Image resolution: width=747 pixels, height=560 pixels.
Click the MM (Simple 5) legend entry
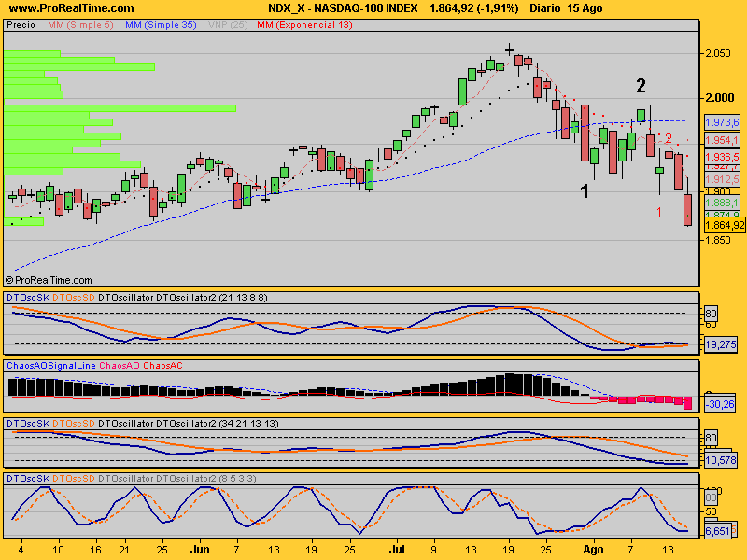pyautogui.click(x=80, y=25)
